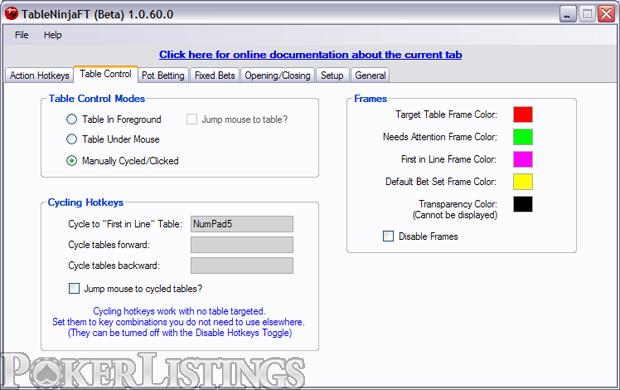Select the Table Control tab
620x390 pixels.
click(x=106, y=74)
